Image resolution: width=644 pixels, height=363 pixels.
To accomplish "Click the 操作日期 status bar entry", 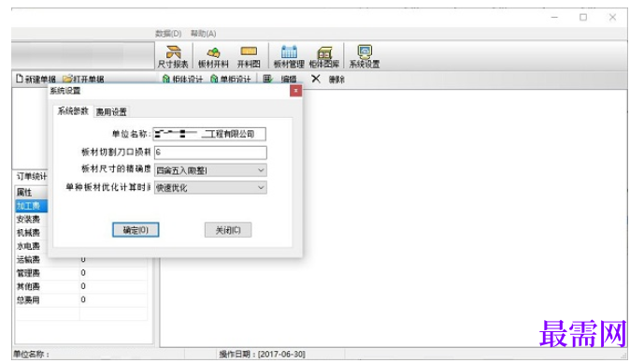I will [x=262, y=354].
